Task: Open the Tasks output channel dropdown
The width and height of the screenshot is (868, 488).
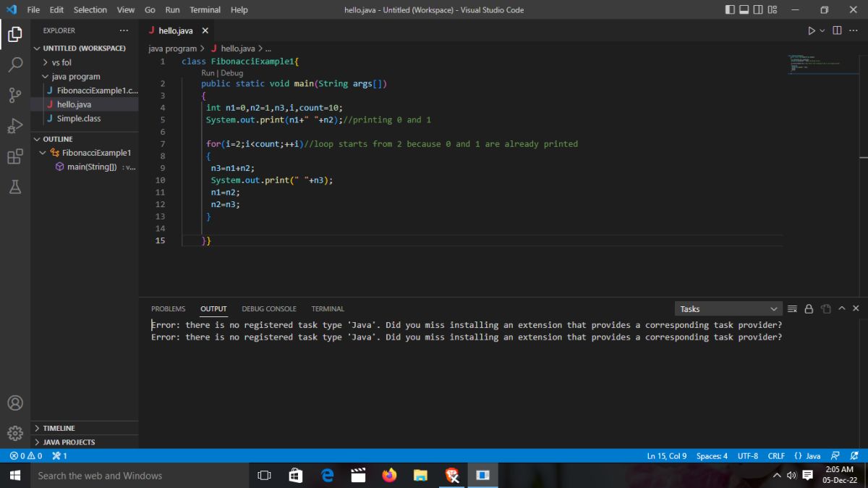Action: pos(728,308)
